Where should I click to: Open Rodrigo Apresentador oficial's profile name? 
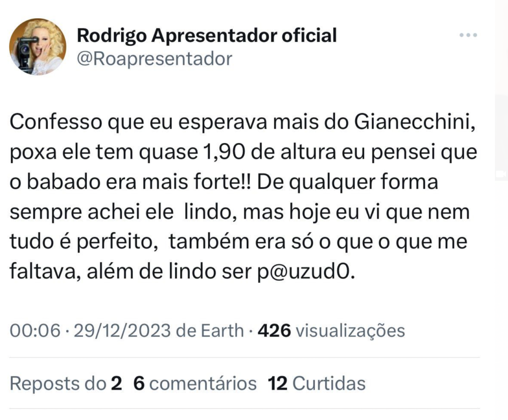pyautogui.click(x=207, y=36)
